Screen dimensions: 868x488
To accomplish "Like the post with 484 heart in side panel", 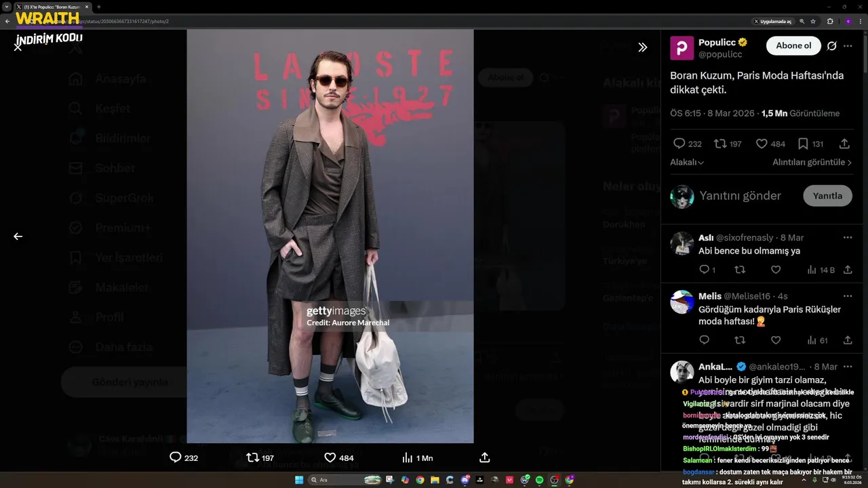I will [x=762, y=144].
